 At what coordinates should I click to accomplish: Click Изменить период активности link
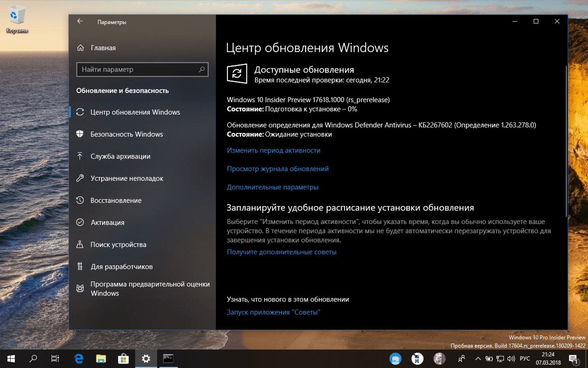[274, 150]
